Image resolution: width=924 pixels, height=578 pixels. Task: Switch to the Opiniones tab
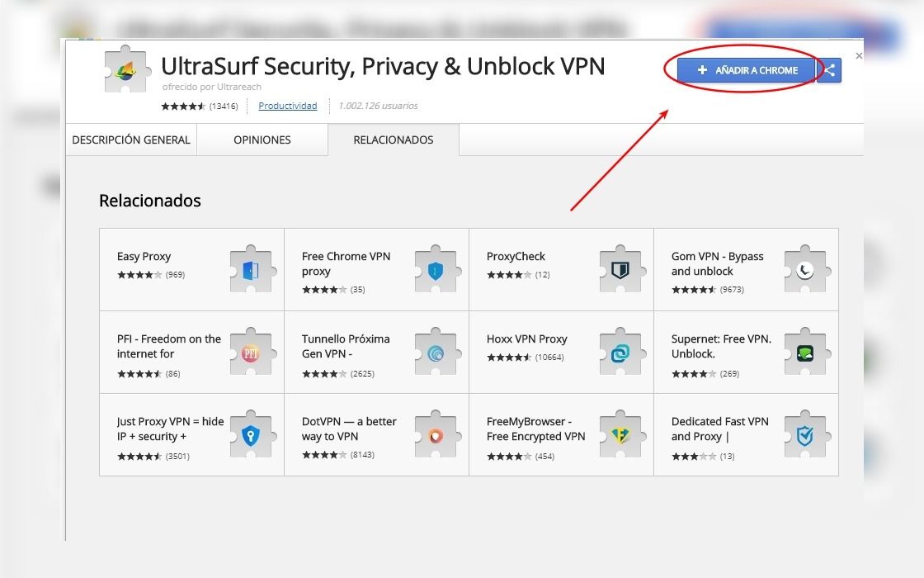pos(262,140)
